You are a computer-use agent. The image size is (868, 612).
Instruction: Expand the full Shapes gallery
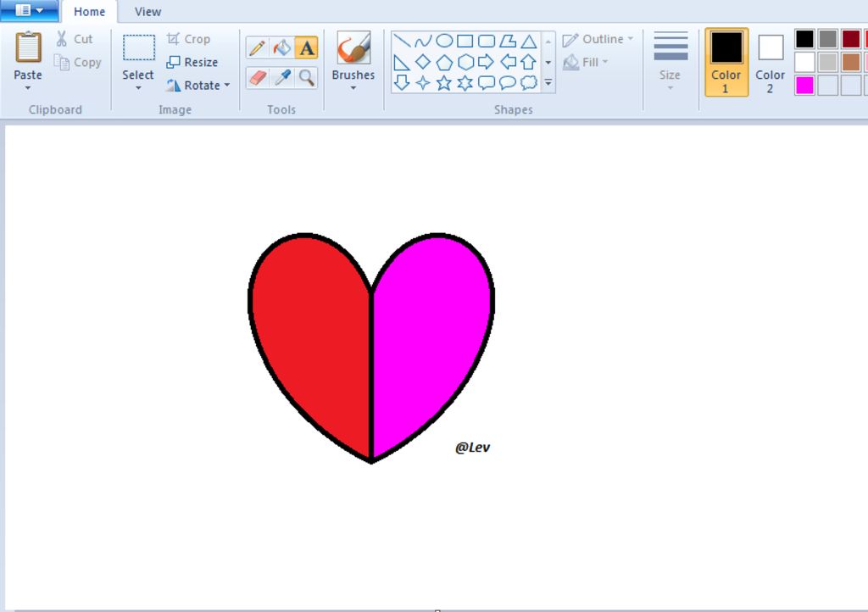point(548,83)
